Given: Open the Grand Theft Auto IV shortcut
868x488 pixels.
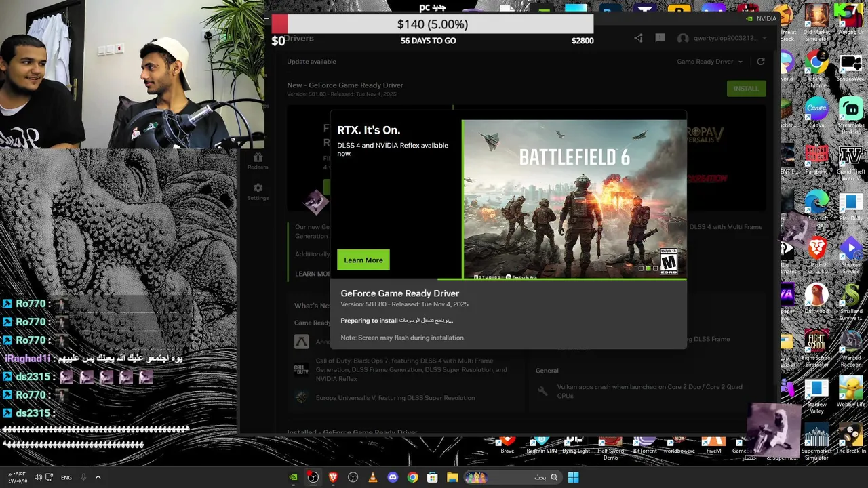Looking at the screenshot, I should click(850, 163).
